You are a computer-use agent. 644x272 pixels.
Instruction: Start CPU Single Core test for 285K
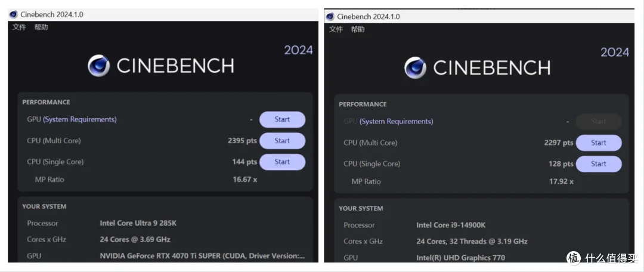(x=282, y=162)
